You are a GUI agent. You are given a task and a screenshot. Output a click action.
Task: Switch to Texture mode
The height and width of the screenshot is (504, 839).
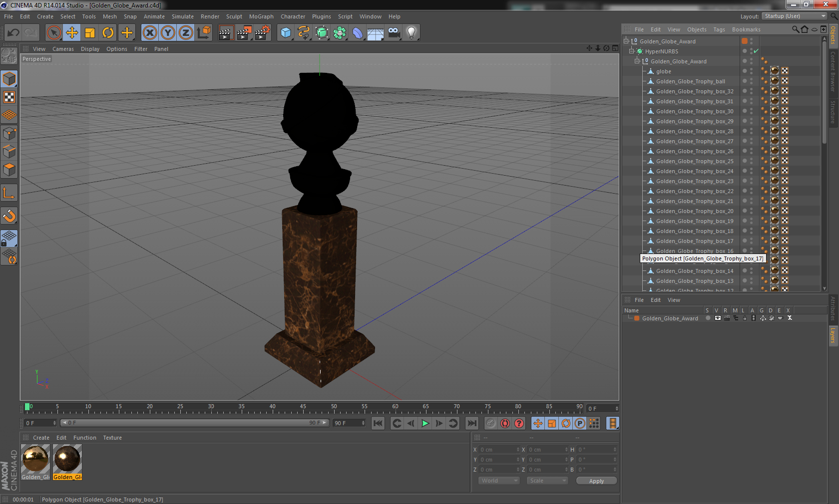coord(9,97)
